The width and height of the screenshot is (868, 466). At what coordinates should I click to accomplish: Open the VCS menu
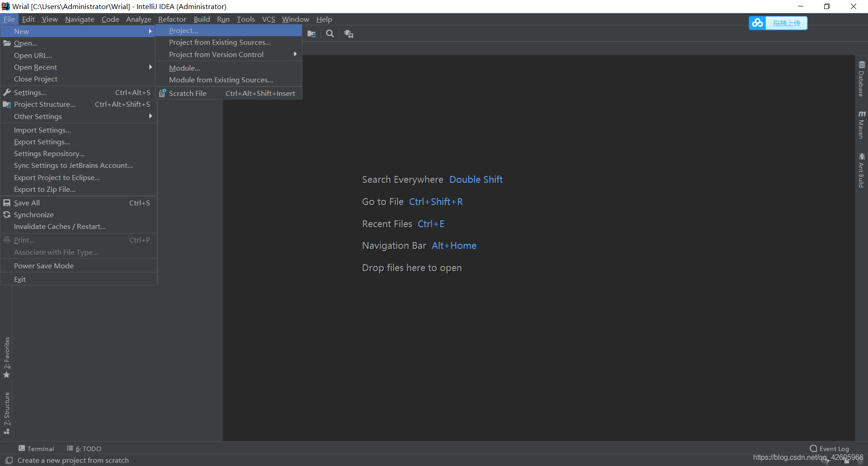[269, 19]
